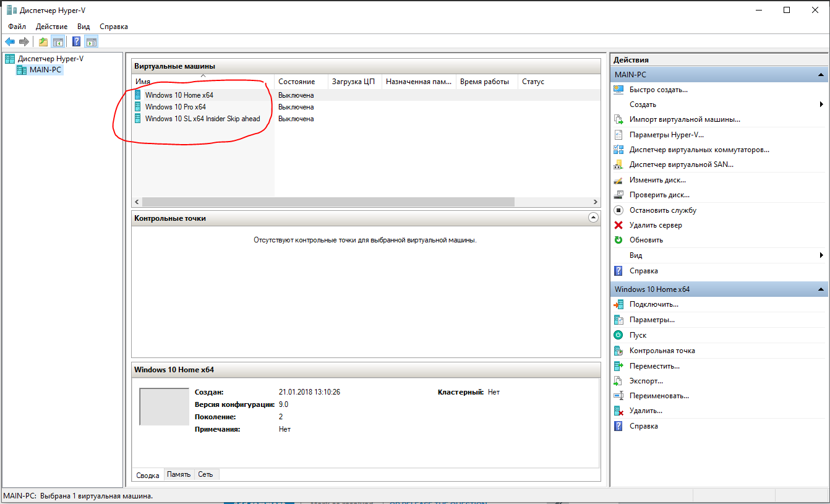The image size is (830, 504).
Task: Click Переименовать icon in Actions
Action: click(x=618, y=396)
